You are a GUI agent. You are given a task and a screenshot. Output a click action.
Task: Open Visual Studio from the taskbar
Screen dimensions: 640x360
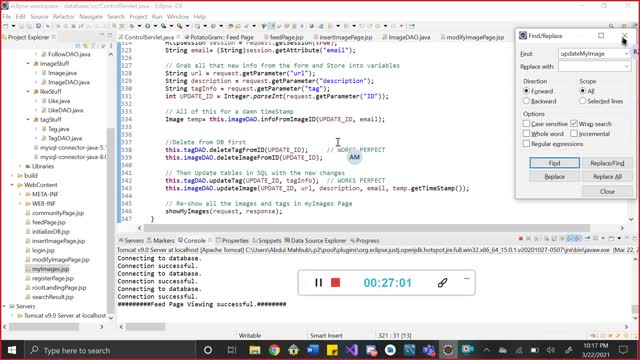click(351, 350)
